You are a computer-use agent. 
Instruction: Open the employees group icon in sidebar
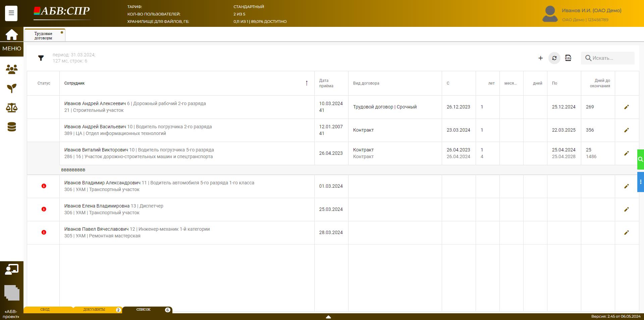tap(12, 70)
